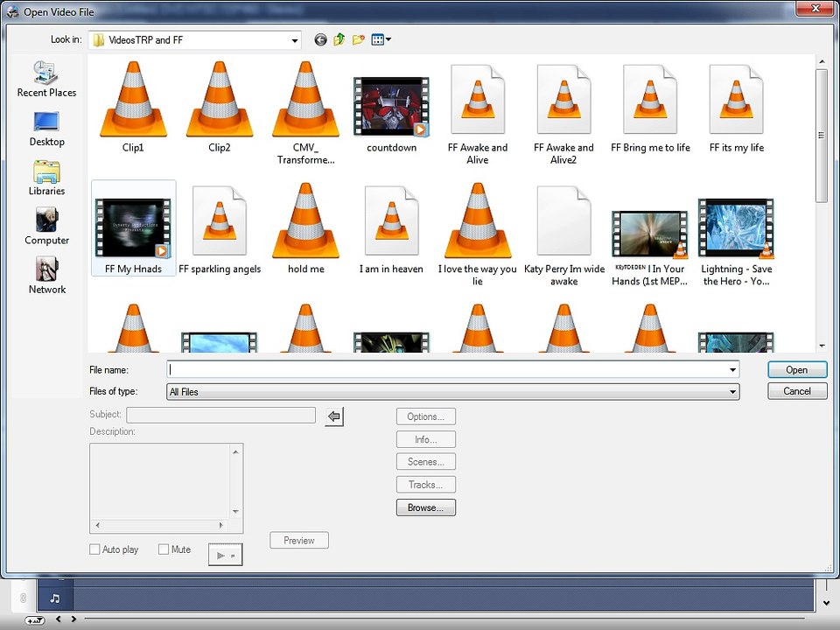This screenshot has width=840, height=630.
Task: Select the FF Awake and Alive file
Action: click(478, 114)
